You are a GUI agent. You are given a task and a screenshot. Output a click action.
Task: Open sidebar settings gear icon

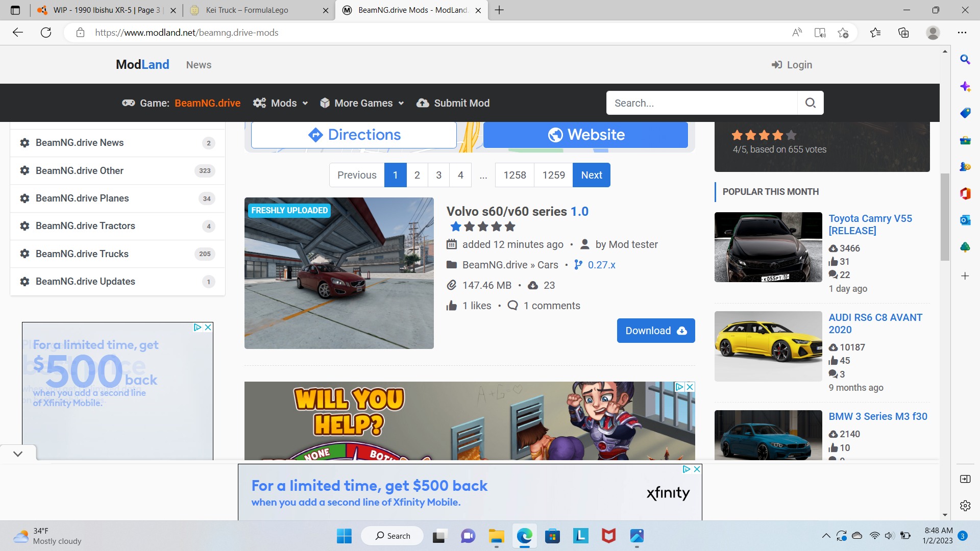pyautogui.click(x=965, y=506)
